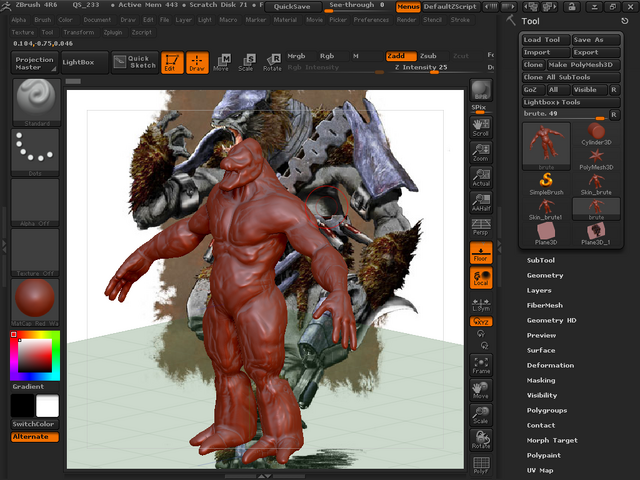Image resolution: width=640 pixels, height=480 pixels.
Task: Select the Plane3D_1 tool
Action: [x=596, y=234]
